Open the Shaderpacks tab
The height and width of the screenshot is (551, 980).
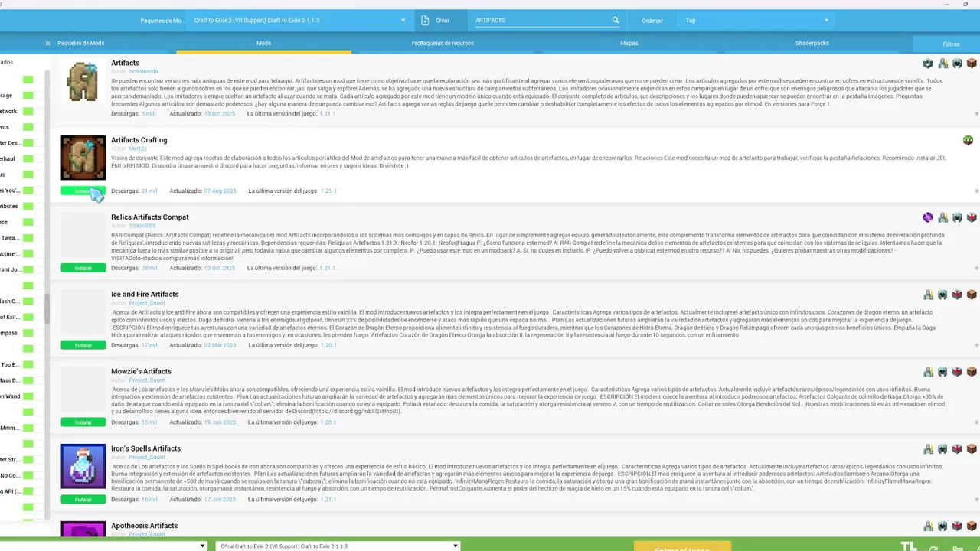tap(812, 44)
